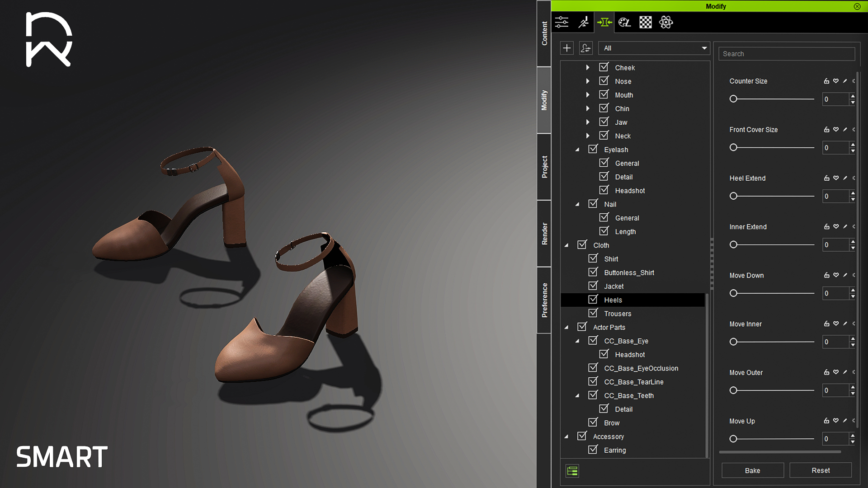Open the Material palette icon tab
The image size is (868, 488).
[x=624, y=22]
